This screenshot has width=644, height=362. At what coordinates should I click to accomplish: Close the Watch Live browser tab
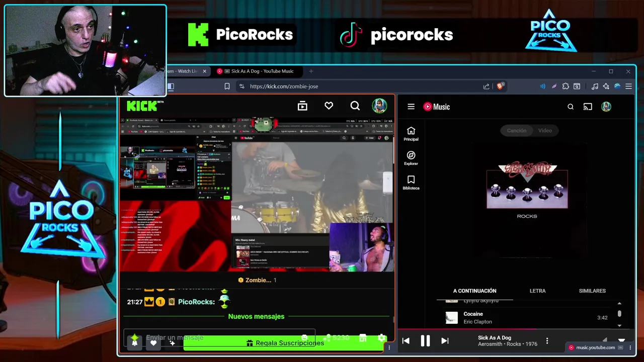(x=204, y=71)
